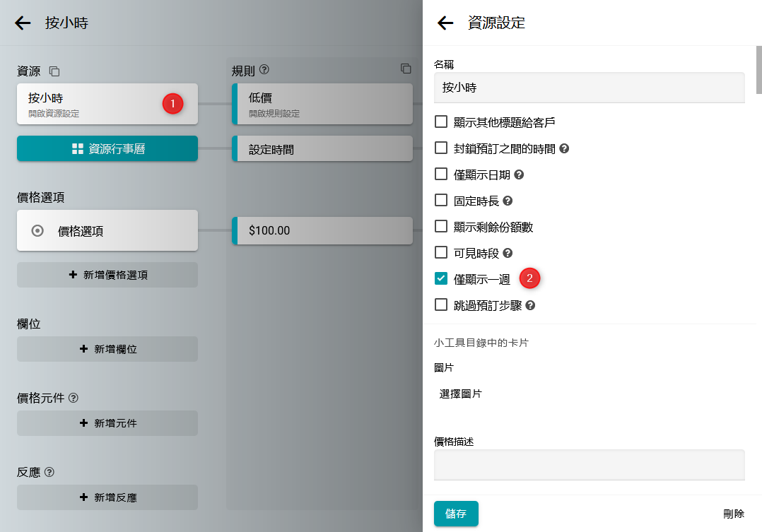Tick the 顯示剩餘份額數 checkbox
762x532 pixels.
tap(441, 227)
